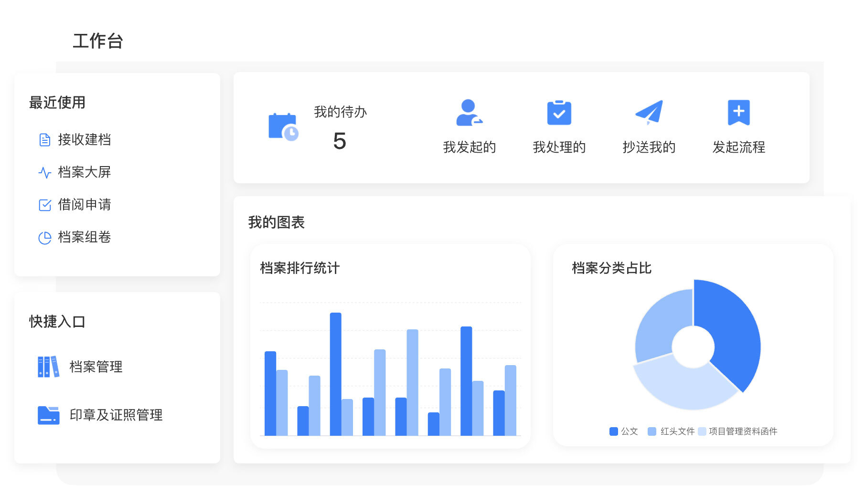Click the 档案组卷 pie icon
This screenshot has height=504, width=865.
(x=44, y=238)
